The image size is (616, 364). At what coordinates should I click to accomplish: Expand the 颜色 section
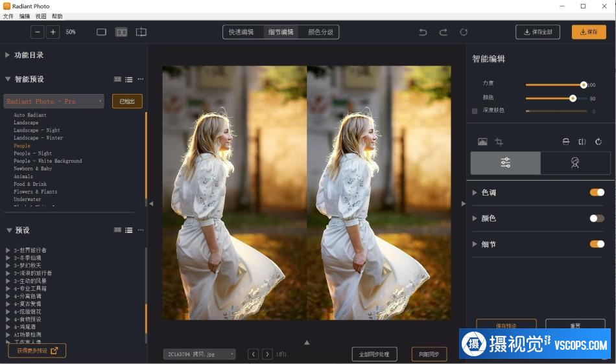[x=474, y=218]
